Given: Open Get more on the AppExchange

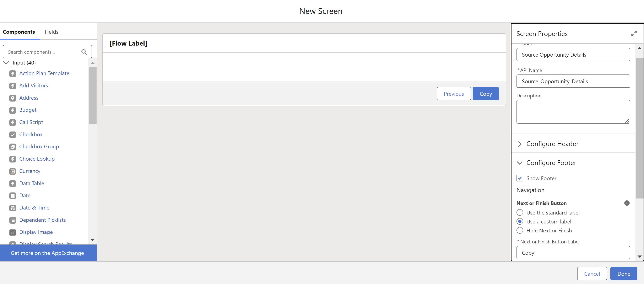Looking at the screenshot, I should [47, 253].
